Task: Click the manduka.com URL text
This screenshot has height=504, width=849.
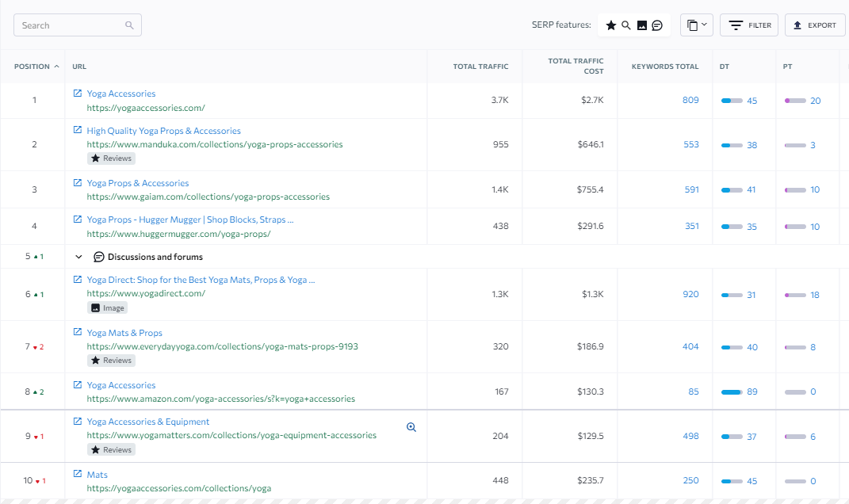Action: (215, 144)
